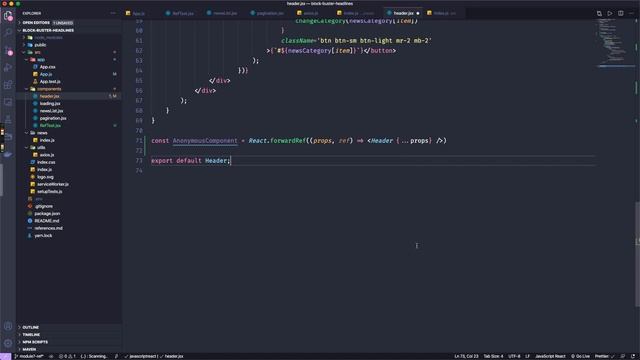This screenshot has width=640, height=360.
Task: Expand the TIMELINE section
Action: point(69,335)
